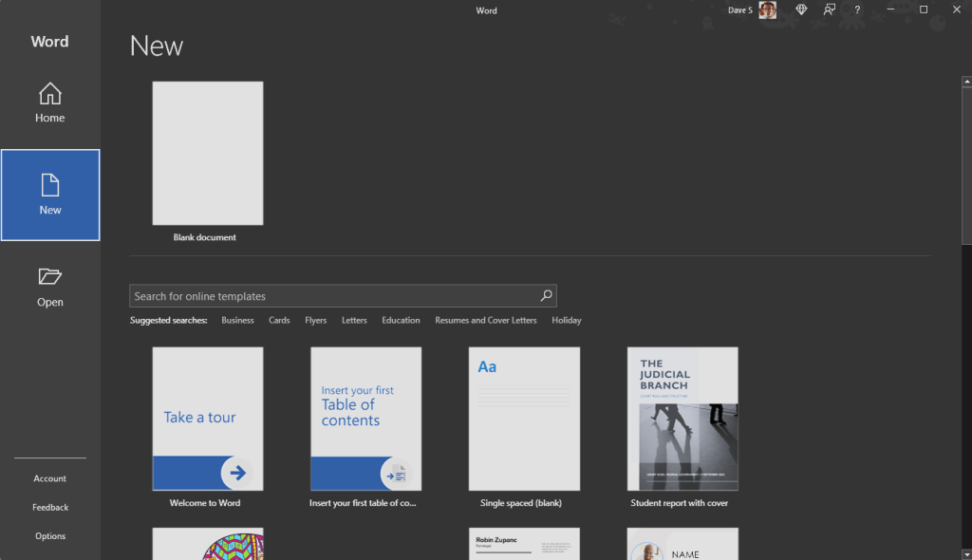Viewport: 972px width, 560px height.
Task: Open Word Options from the sidebar
Action: pos(49,535)
